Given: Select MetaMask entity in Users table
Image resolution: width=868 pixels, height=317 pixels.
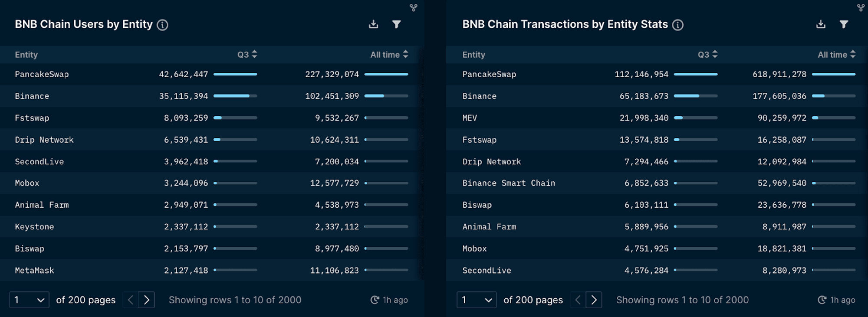Looking at the screenshot, I should pyautogui.click(x=34, y=270).
